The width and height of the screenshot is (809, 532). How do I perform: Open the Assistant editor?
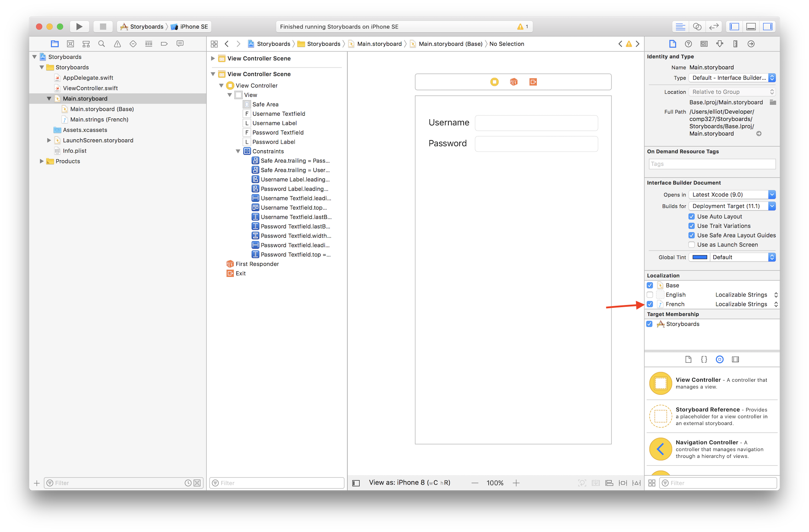tap(697, 27)
